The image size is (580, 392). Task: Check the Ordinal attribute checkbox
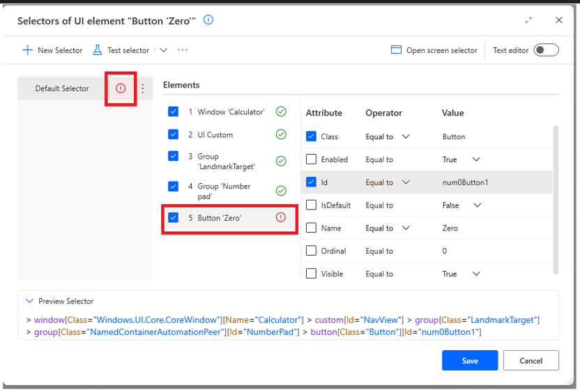pyautogui.click(x=311, y=251)
